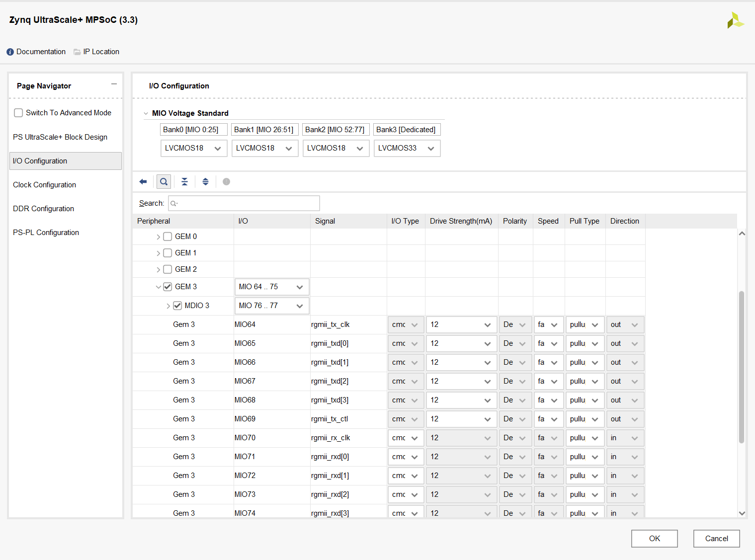Click the scrollbar up arrow

(x=742, y=234)
